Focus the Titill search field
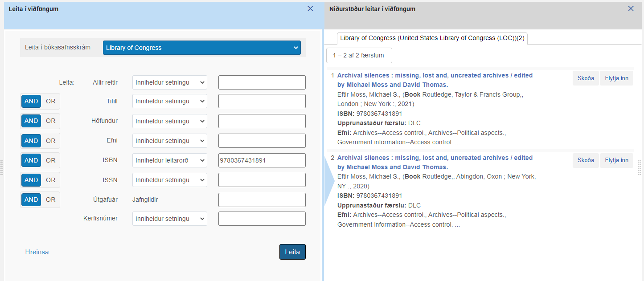Screen dimensions: 644x281 262,101
